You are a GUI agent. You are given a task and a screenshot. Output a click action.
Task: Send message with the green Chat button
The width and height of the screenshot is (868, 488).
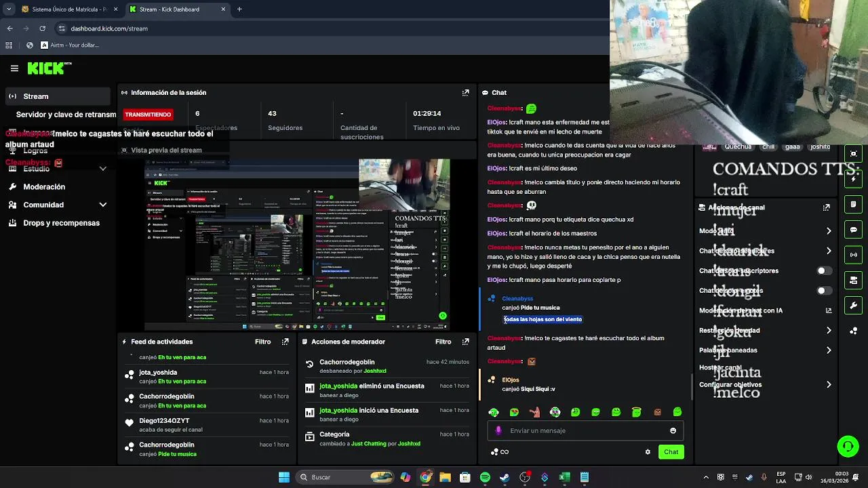tap(671, 452)
